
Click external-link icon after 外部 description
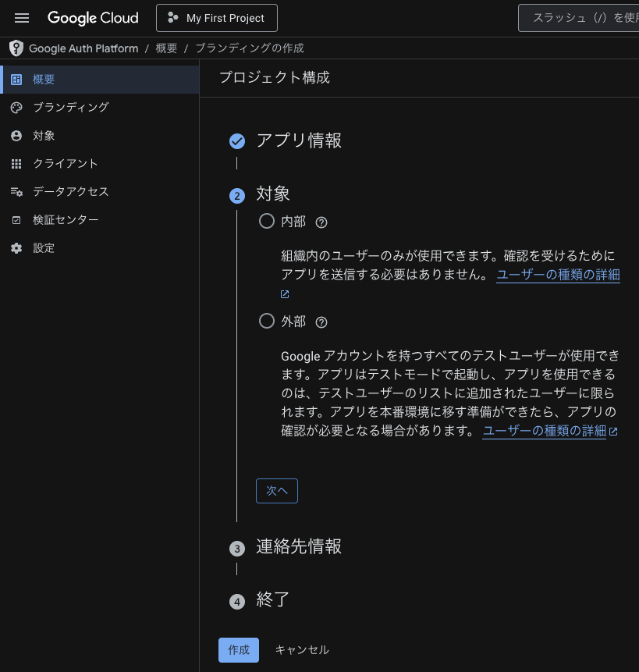(613, 432)
